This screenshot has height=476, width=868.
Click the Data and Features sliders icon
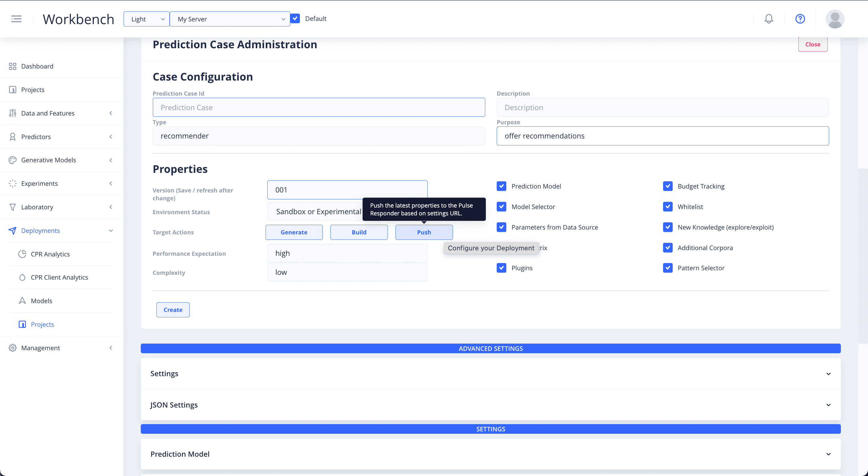point(12,113)
